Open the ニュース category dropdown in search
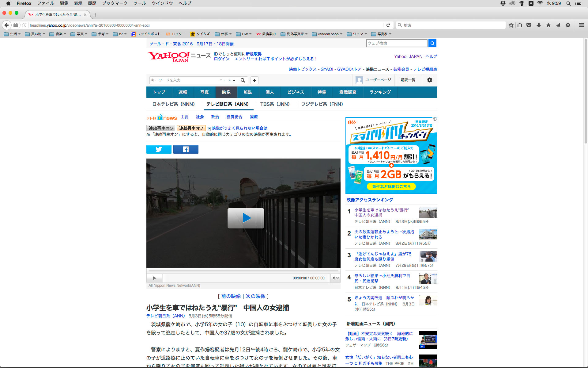The width and height of the screenshot is (588, 368). point(227,80)
